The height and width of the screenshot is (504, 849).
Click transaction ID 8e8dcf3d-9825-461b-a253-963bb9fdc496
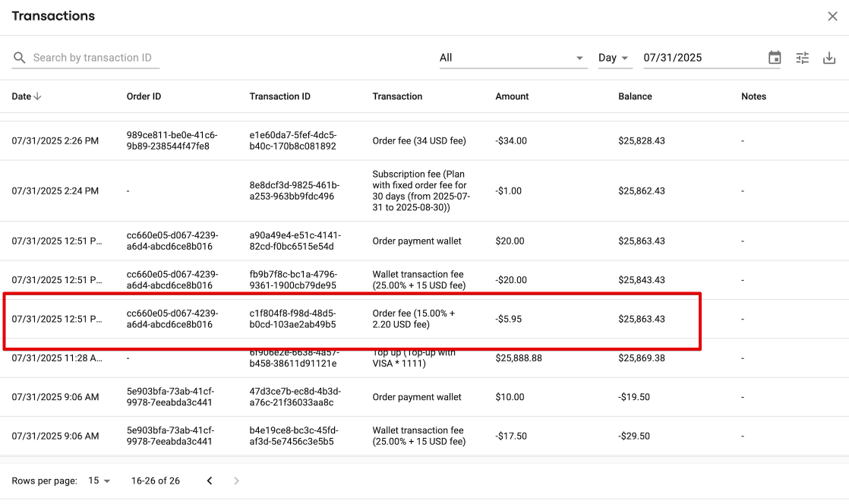[295, 191]
